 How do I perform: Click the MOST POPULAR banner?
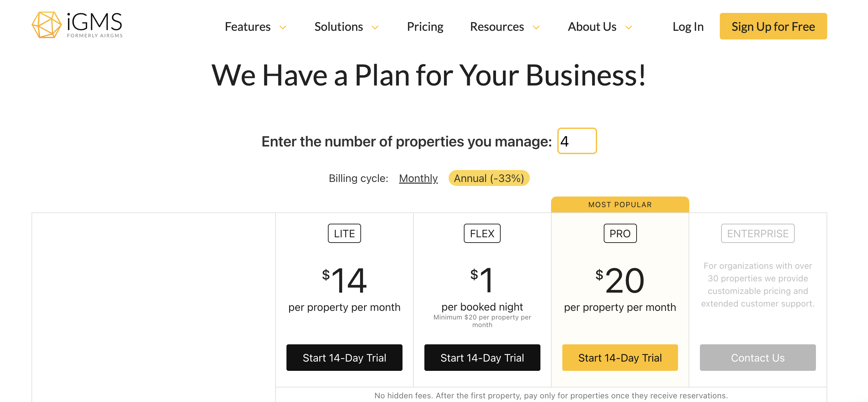(620, 204)
